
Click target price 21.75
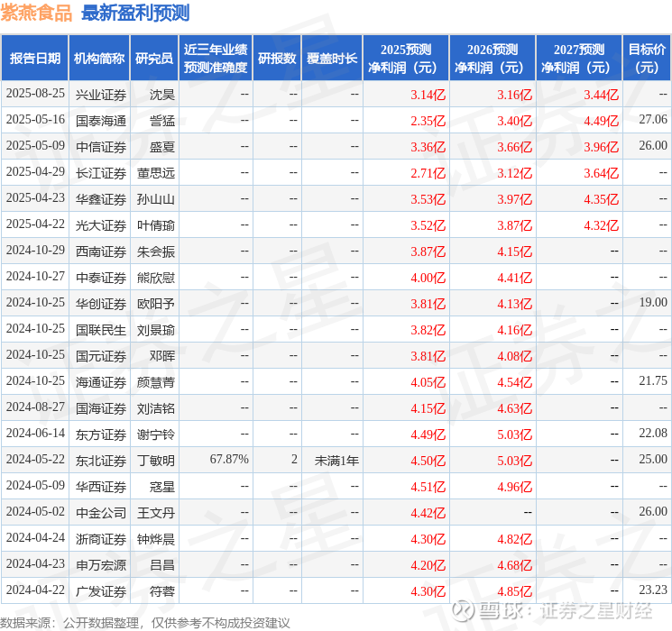653,380
